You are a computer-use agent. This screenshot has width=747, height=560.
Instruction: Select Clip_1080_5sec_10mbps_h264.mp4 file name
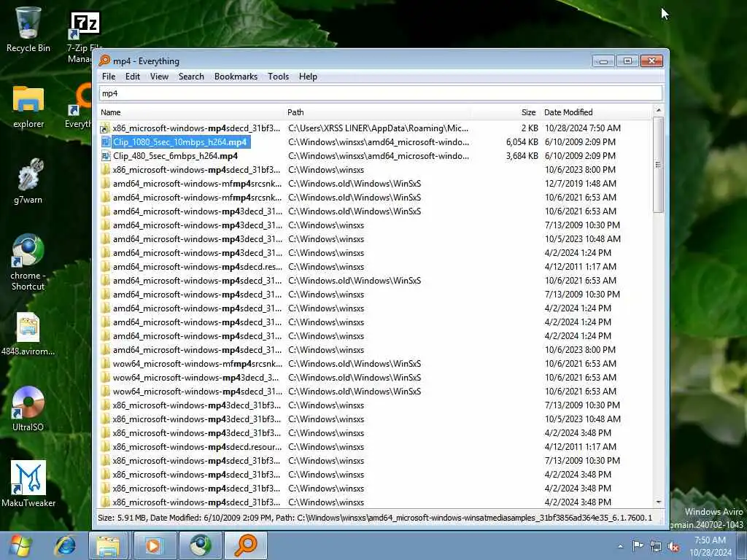coord(181,142)
